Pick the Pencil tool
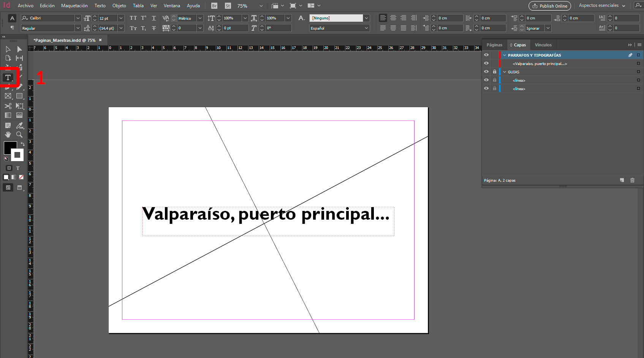 [19, 87]
